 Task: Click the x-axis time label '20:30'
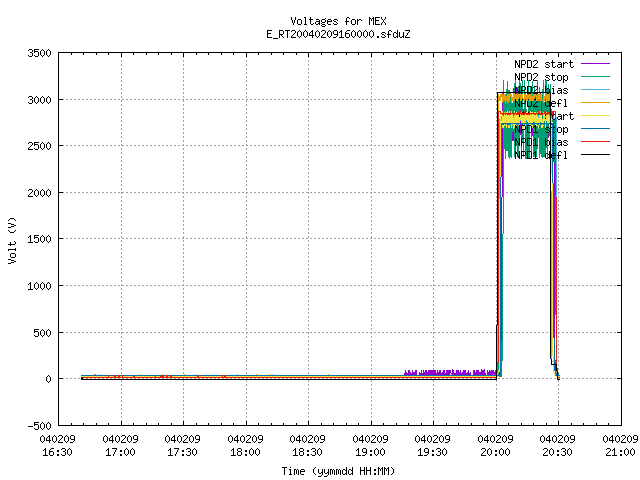point(557,452)
